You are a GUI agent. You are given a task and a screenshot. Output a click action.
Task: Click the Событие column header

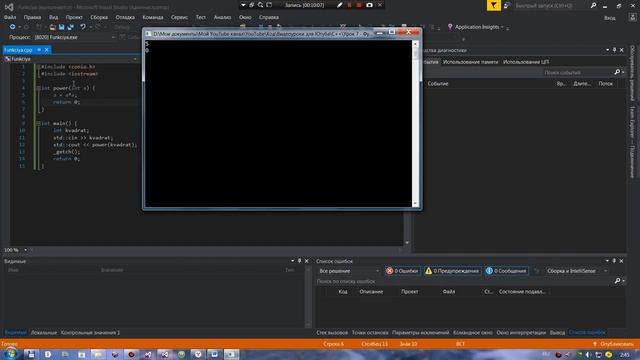click(x=438, y=84)
